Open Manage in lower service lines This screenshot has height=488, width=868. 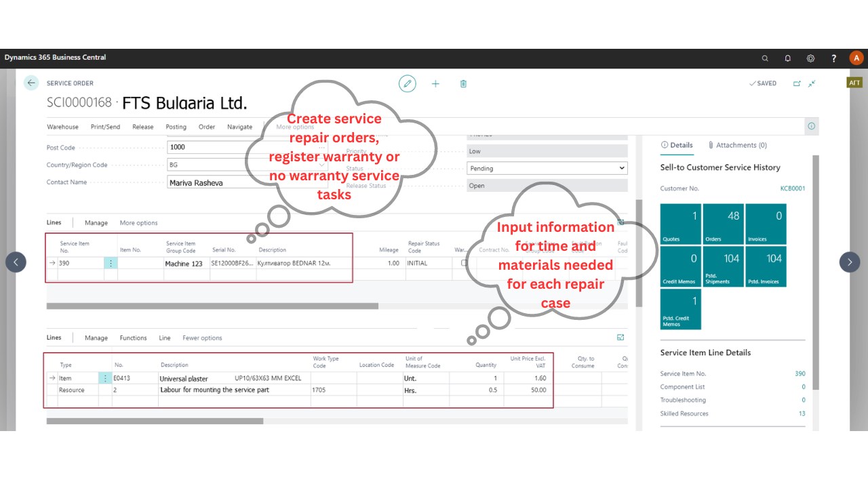tap(96, 338)
